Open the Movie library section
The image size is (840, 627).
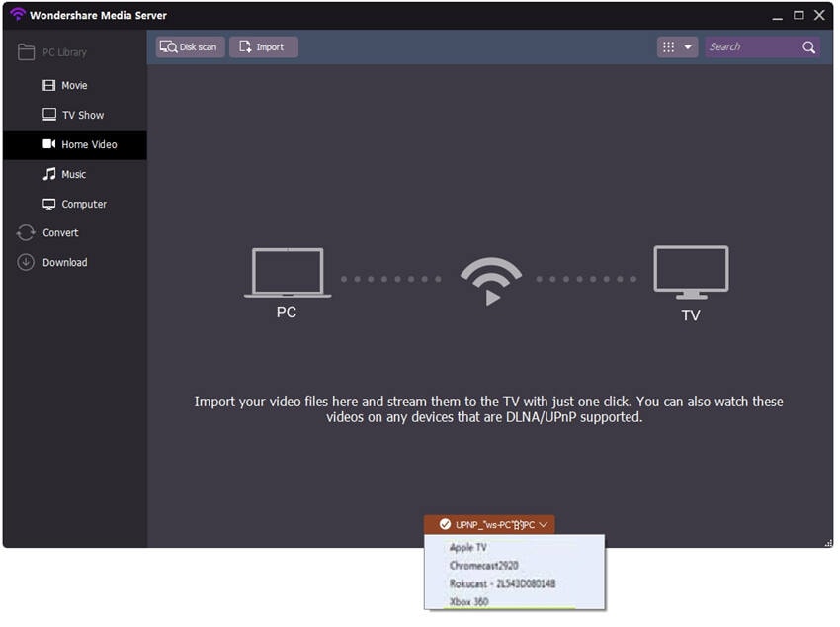[x=74, y=86]
